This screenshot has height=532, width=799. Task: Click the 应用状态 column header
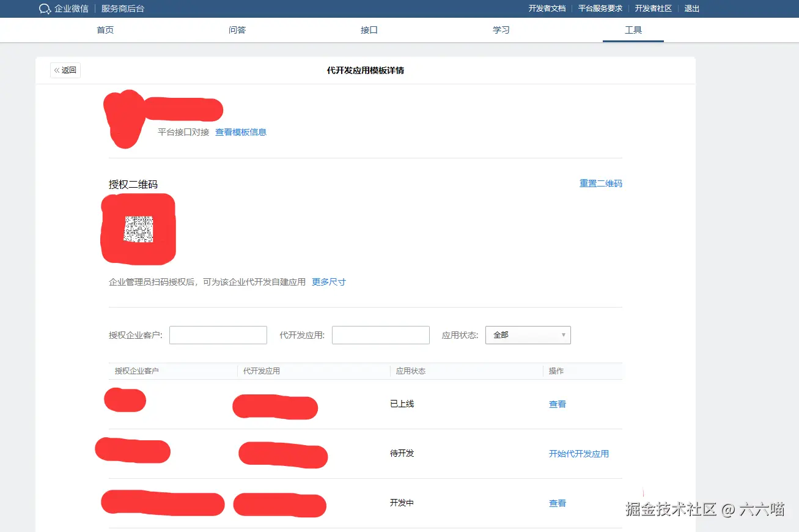tap(411, 371)
